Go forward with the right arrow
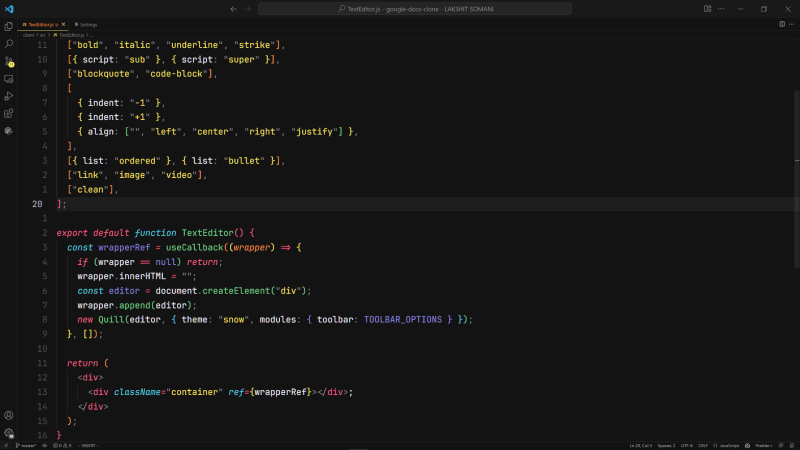This screenshot has height=450, width=800. (247, 9)
